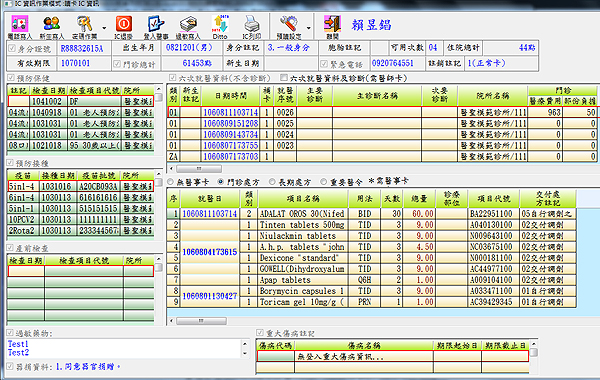
Task: Click the visit records horizontal scrollbar
Action: tap(199, 168)
